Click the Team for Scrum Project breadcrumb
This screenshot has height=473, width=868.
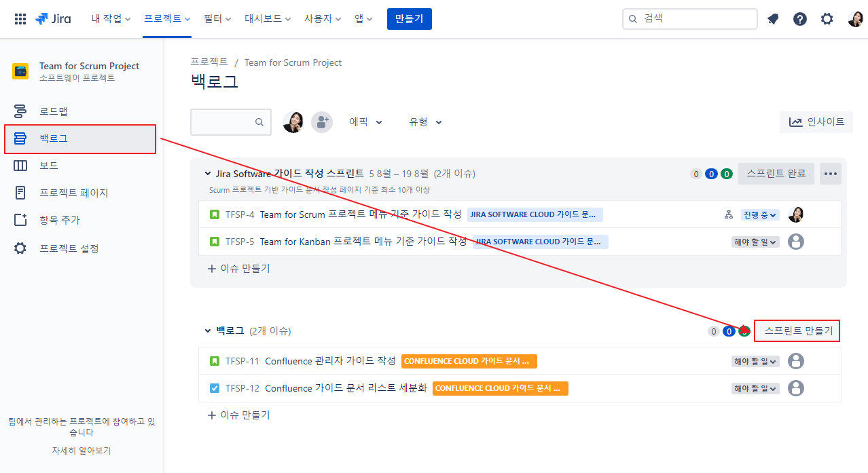click(293, 62)
